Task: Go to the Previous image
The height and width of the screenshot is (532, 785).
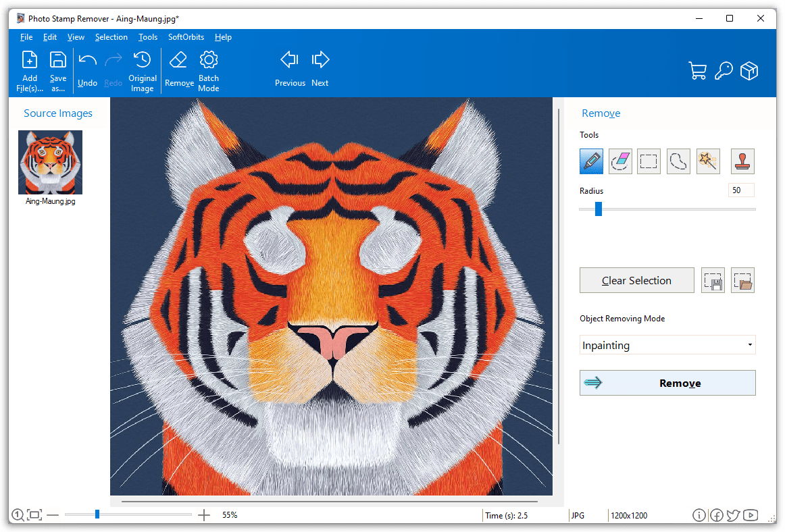Action: (x=290, y=69)
